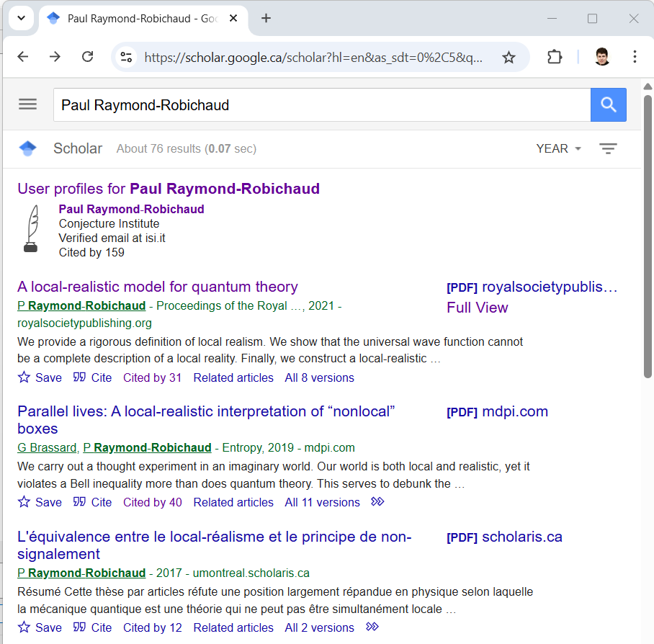Viewport: 654px width, 644px height.
Task: Click P Raymond-Robichaud author of 2017 thesis
Action: point(81,573)
